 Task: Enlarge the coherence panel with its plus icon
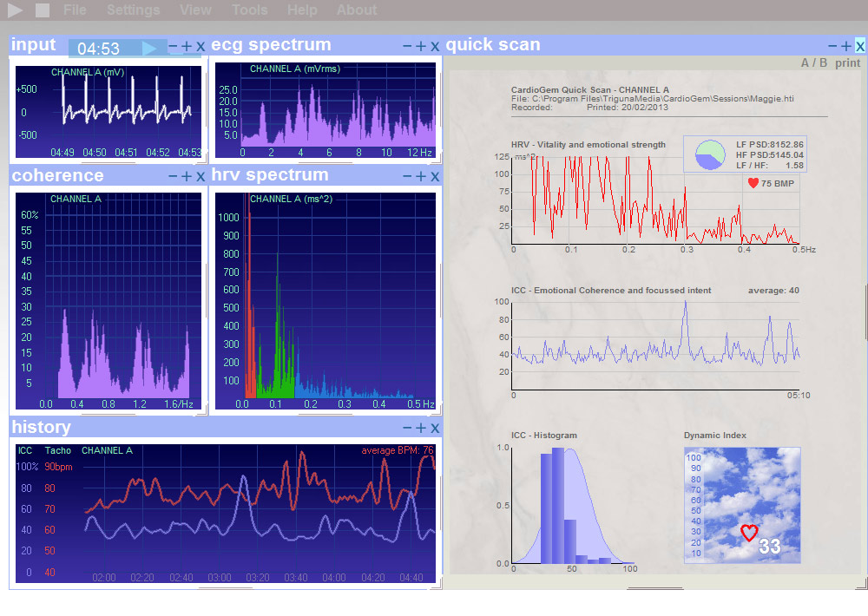(x=187, y=176)
